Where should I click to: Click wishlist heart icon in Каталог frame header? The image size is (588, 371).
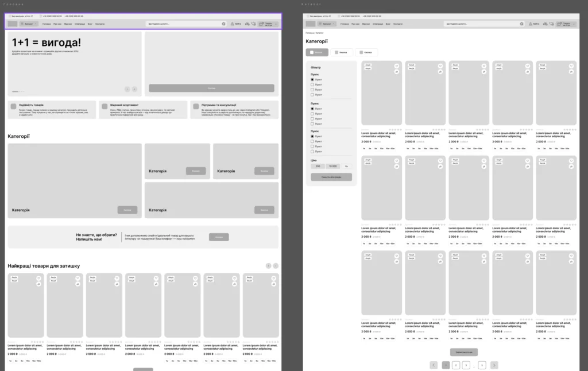click(x=552, y=24)
